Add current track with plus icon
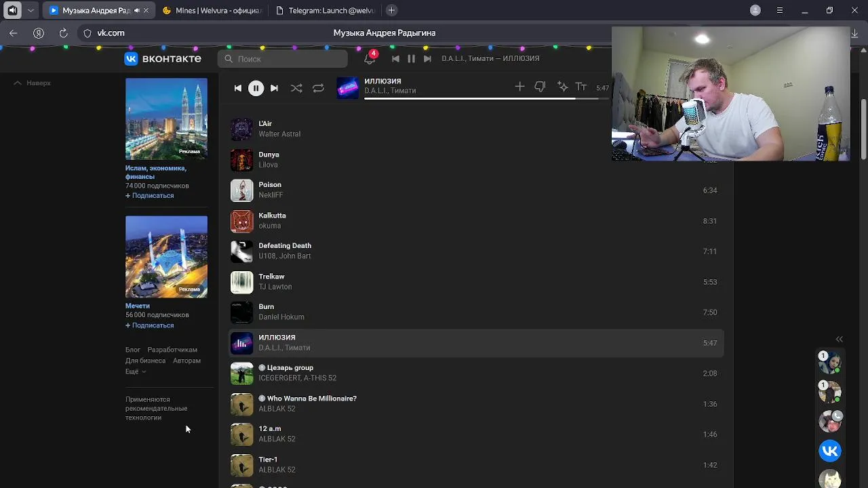Image resolution: width=868 pixels, height=488 pixels. click(519, 87)
